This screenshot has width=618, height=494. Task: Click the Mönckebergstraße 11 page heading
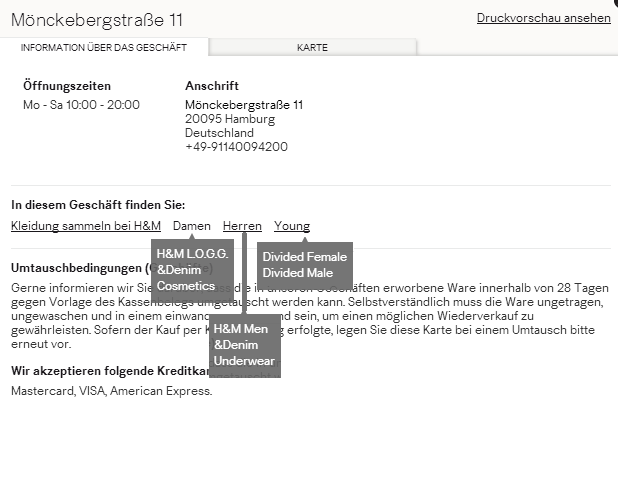point(97,20)
